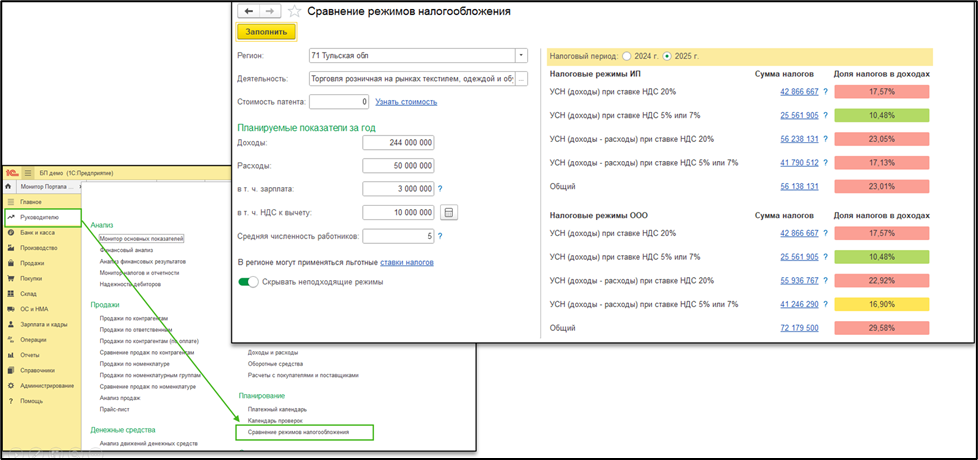Open Надежность дебиторов link
Screen dimensions: 978x460
tap(130, 284)
